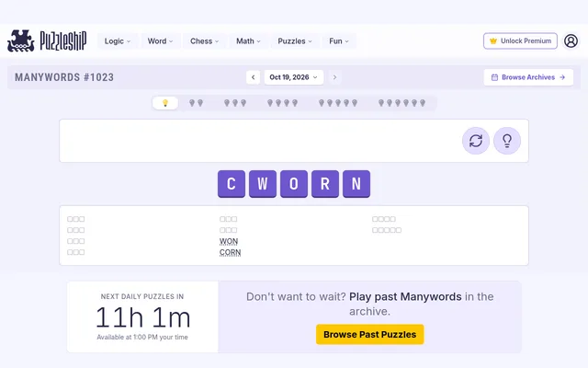This screenshot has height=368, width=588.
Task: Click Browse Past Puzzles button
Action: coord(369,334)
